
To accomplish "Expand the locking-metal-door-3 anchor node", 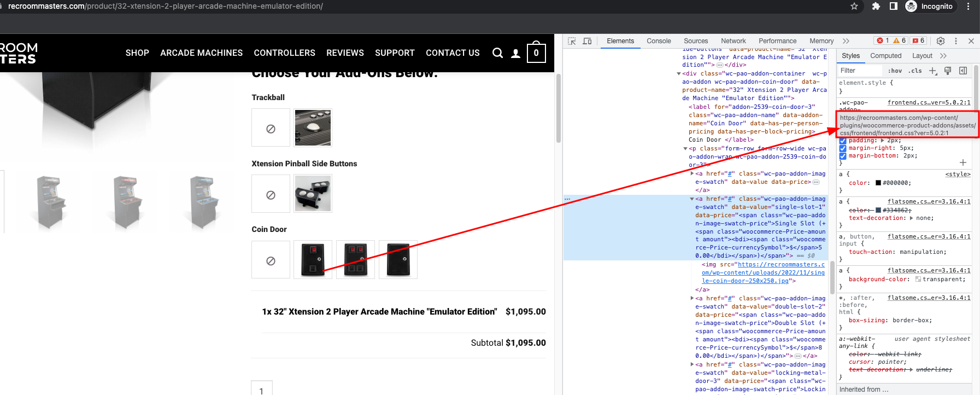I will [692, 365].
